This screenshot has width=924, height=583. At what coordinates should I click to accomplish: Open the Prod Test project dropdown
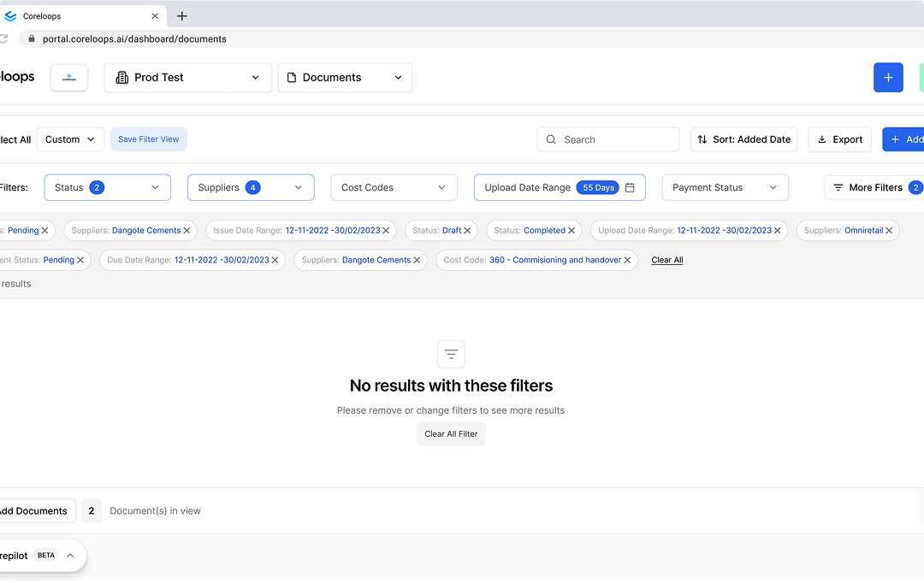[x=188, y=78]
